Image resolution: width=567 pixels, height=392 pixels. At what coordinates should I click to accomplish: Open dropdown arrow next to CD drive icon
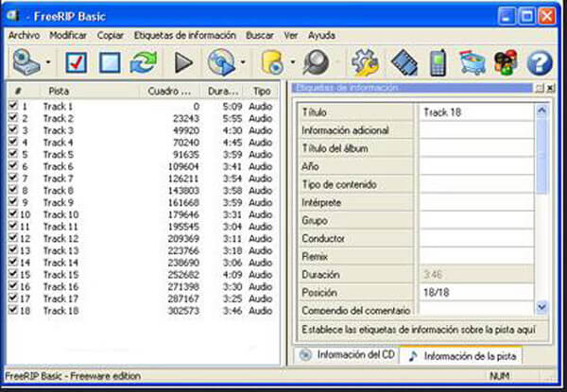(48, 62)
